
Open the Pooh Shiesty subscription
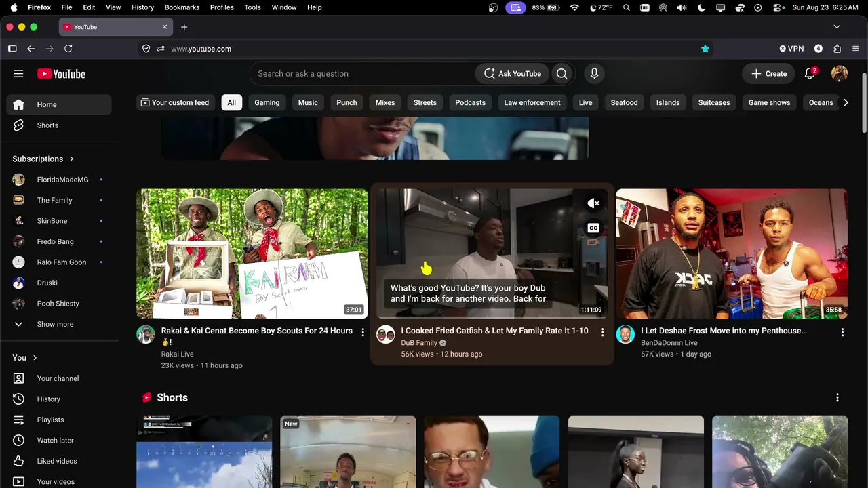(x=59, y=304)
